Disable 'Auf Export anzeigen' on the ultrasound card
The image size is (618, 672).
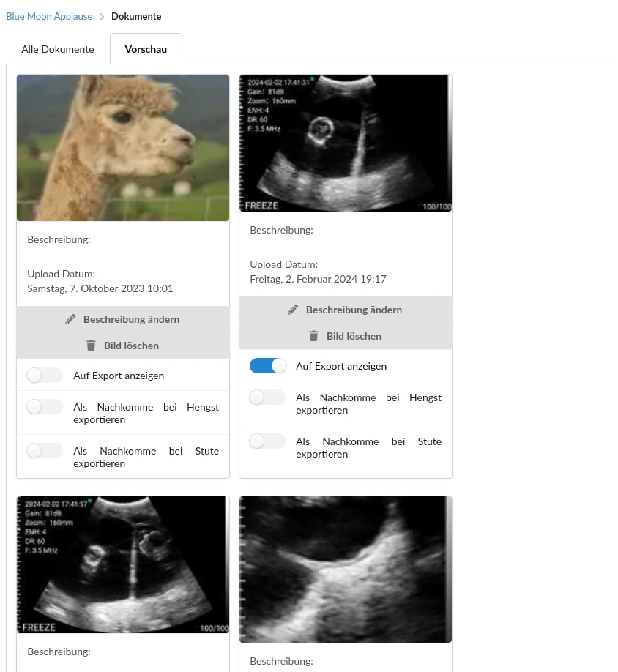click(x=267, y=366)
